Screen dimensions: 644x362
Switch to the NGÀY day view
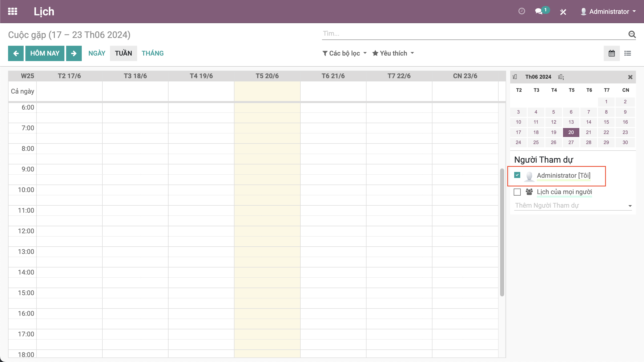point(97,53)
